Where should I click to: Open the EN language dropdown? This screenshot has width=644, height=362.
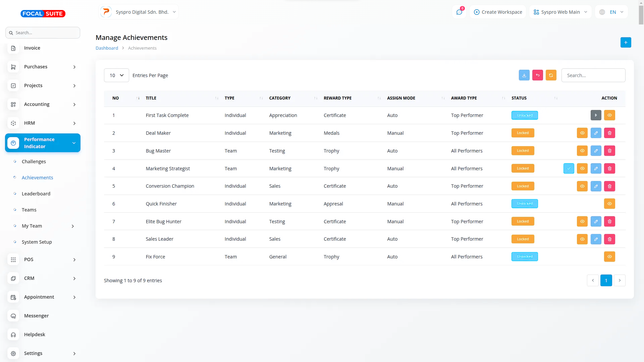click(612, 12)
